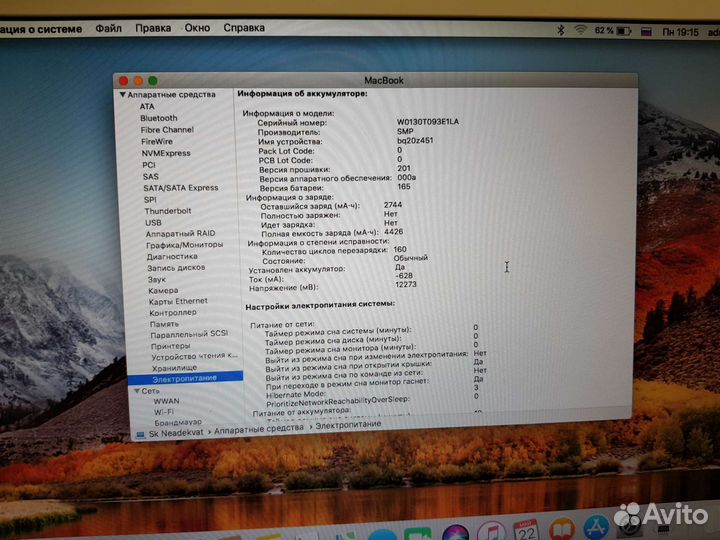The height and width of the screenshot is (540, 720).
Task: Click the remaining charge value 2744
Action: click(x=393, y=205)
